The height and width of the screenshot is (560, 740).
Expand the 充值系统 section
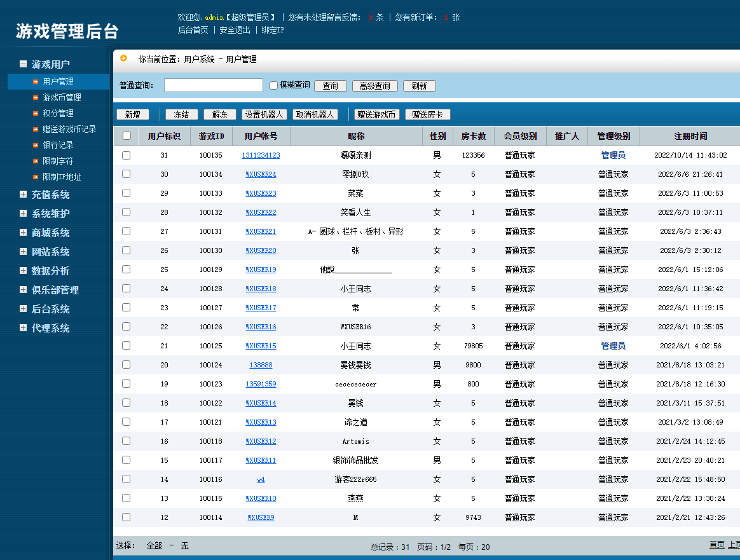tap(23, 195)
